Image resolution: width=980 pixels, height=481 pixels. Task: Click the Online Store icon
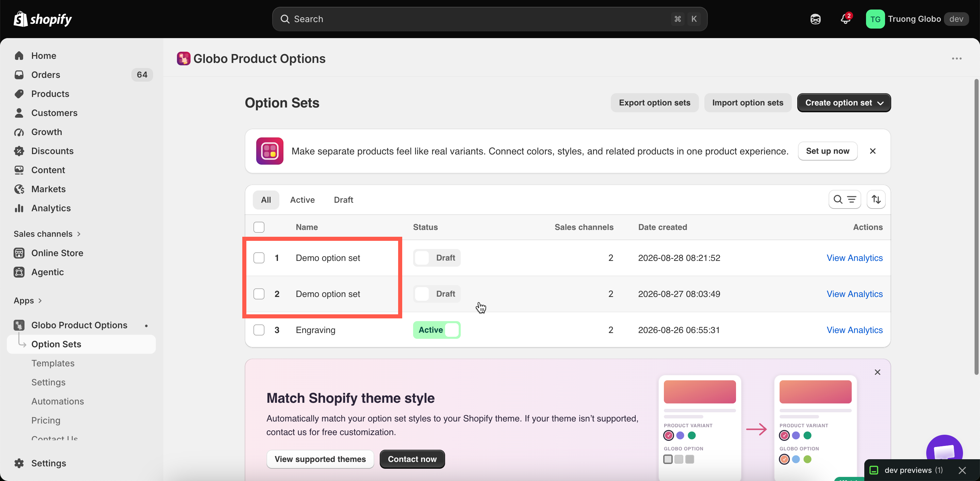19,253
